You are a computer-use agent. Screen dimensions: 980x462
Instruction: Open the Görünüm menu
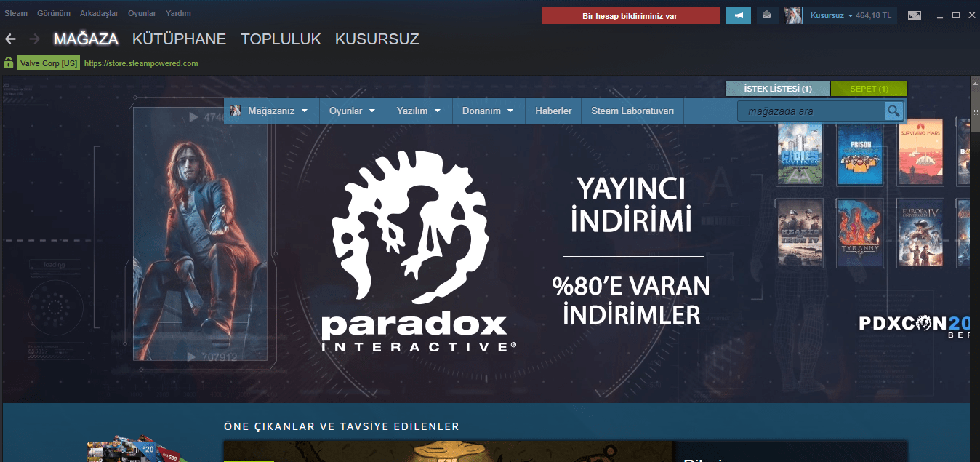tap(54, 14)
